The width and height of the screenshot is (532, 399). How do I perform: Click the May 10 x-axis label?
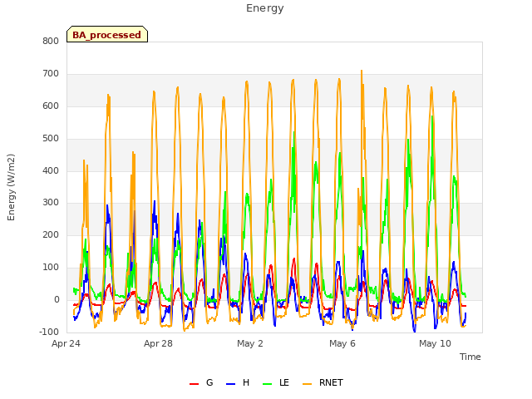coord(435,343)
